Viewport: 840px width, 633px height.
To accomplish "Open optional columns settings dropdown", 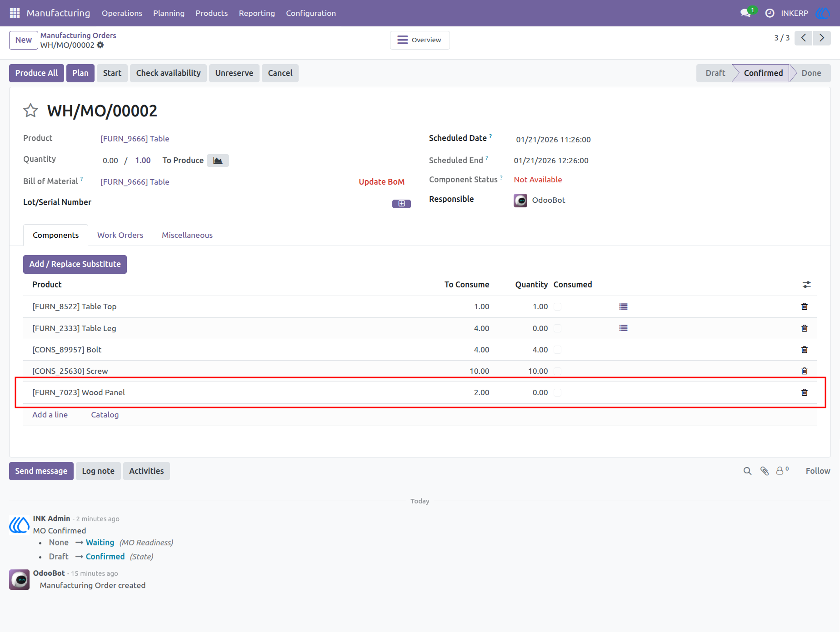I will 806,285.
